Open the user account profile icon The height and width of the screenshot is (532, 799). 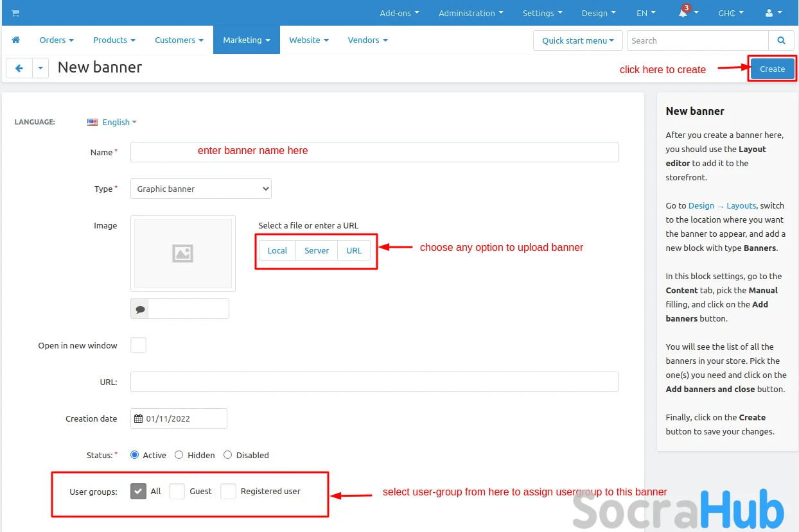[x=769, y=13]
